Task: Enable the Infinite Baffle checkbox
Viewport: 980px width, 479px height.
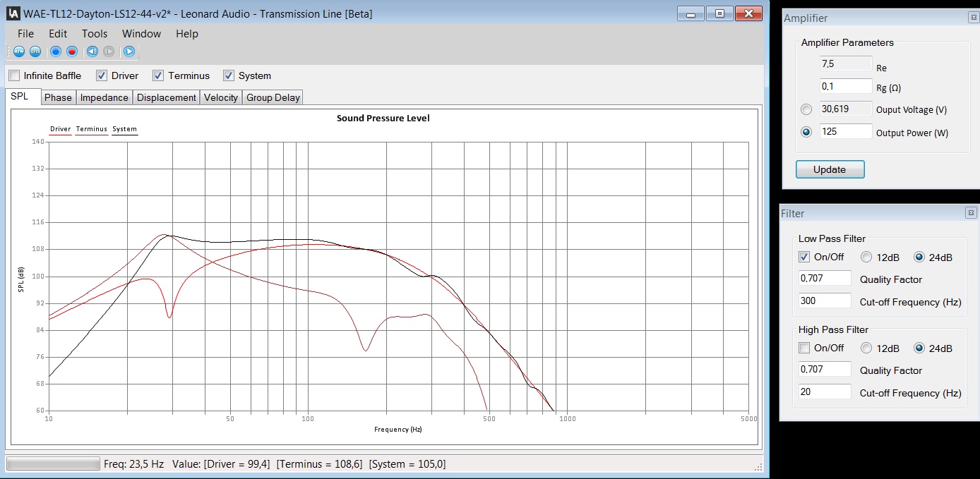Action: (14, 75)
